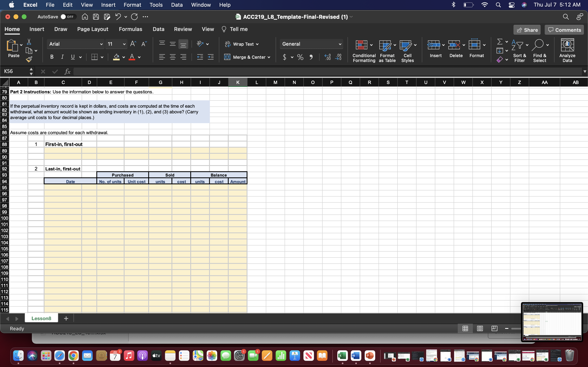
Task: Apply Format as Table
Action: point(386,51)
